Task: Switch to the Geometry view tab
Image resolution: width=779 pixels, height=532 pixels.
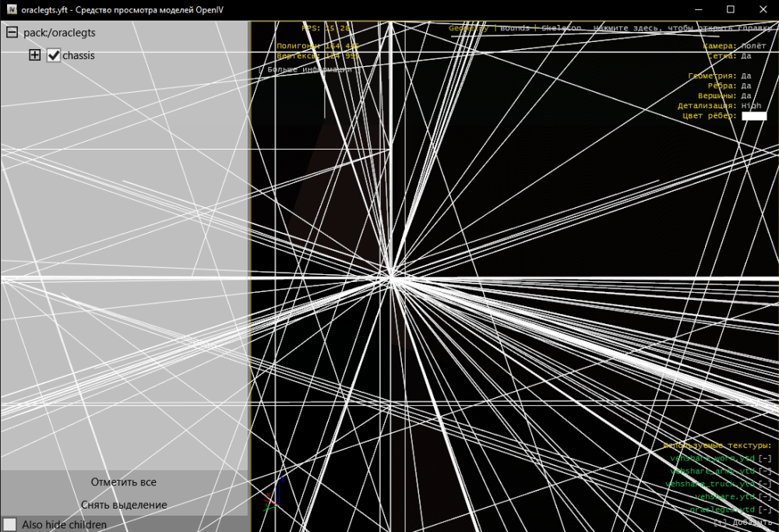Action: pyautogui.click(x=468, y=28)
